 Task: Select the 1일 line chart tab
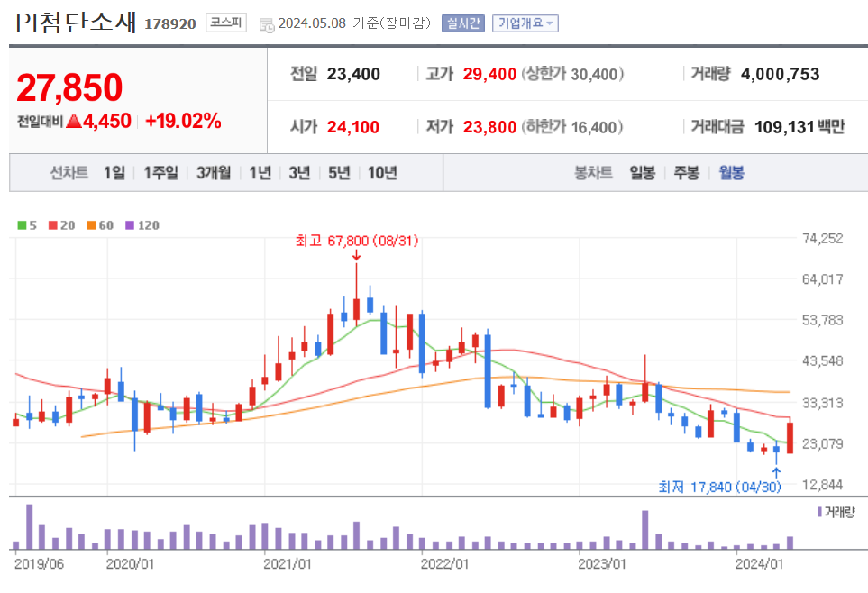tap(114, 173)
